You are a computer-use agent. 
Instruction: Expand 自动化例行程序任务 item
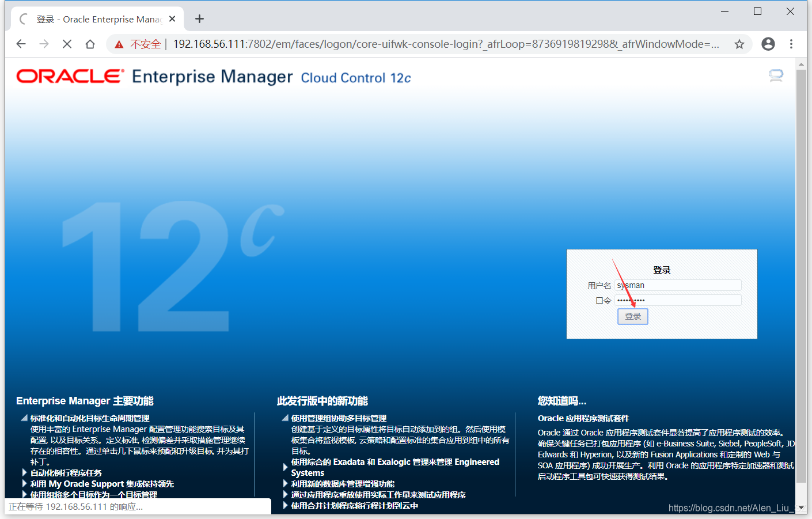pos(24,472)
